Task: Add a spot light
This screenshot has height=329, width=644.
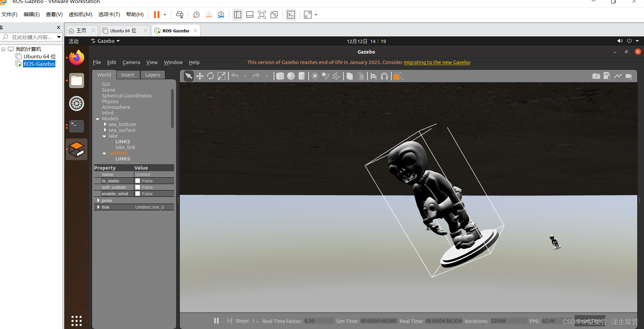Action: (326, 76)
